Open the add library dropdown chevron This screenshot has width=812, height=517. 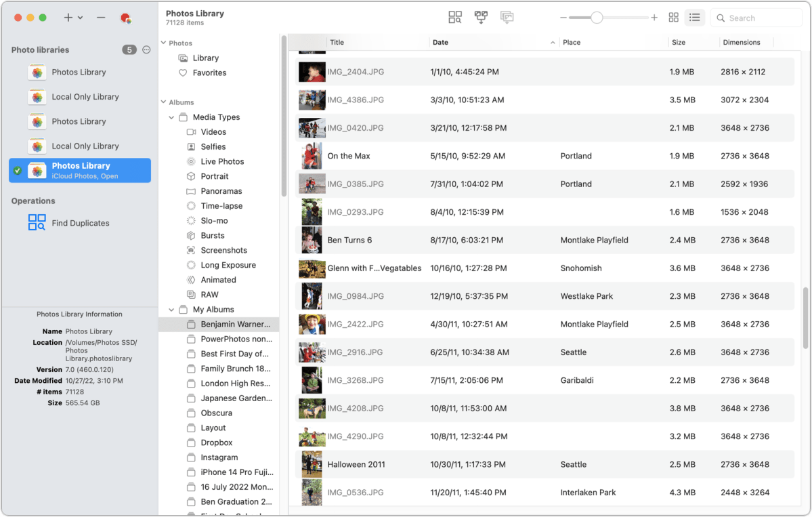(81, 18)
